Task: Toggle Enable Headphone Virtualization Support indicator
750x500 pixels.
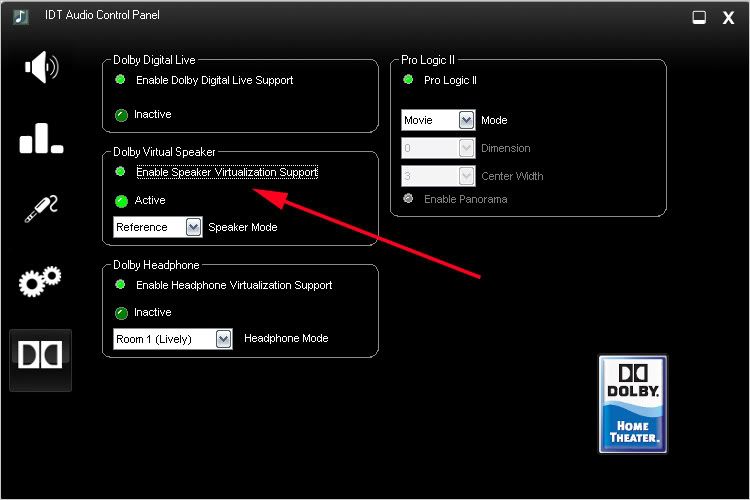Action: [x=121, y=285]
